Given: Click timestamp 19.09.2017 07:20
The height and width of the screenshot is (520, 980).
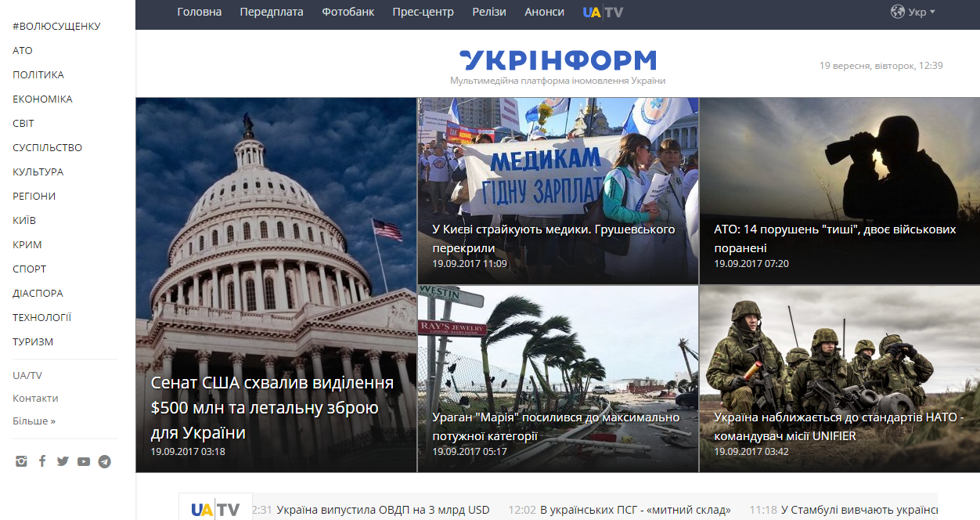Looking at the screenshot, I should pos(751,264).
